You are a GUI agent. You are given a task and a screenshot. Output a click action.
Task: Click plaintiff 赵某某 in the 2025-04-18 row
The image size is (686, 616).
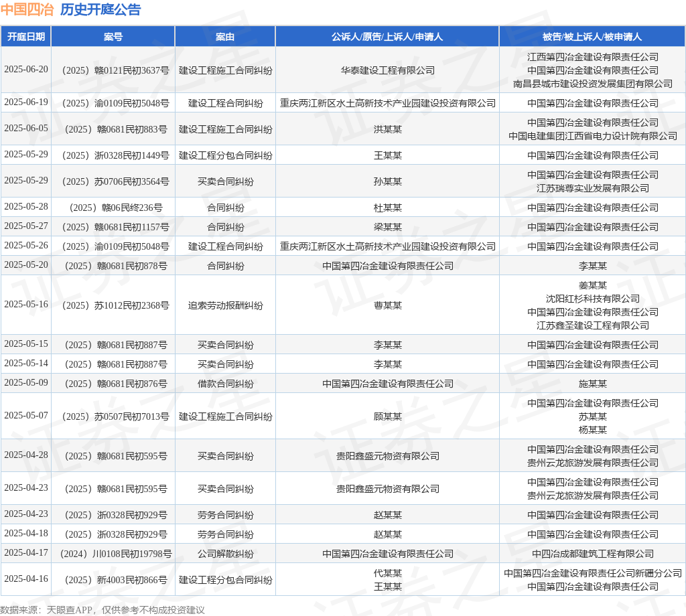[x=388, y=534]
